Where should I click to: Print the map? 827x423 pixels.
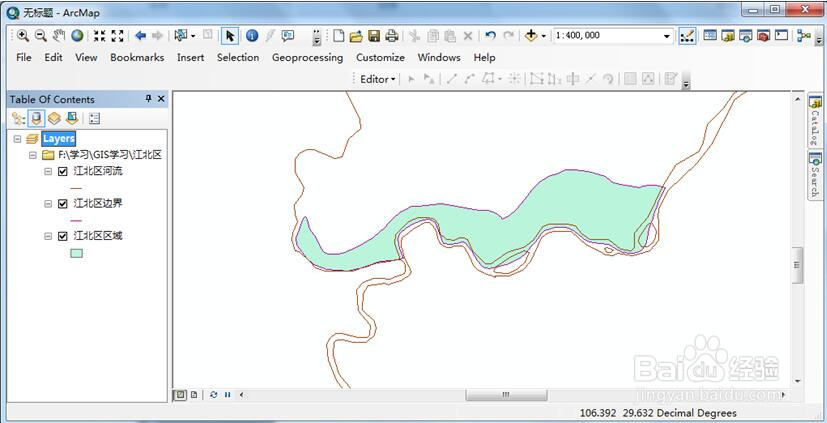pos(391,36)
